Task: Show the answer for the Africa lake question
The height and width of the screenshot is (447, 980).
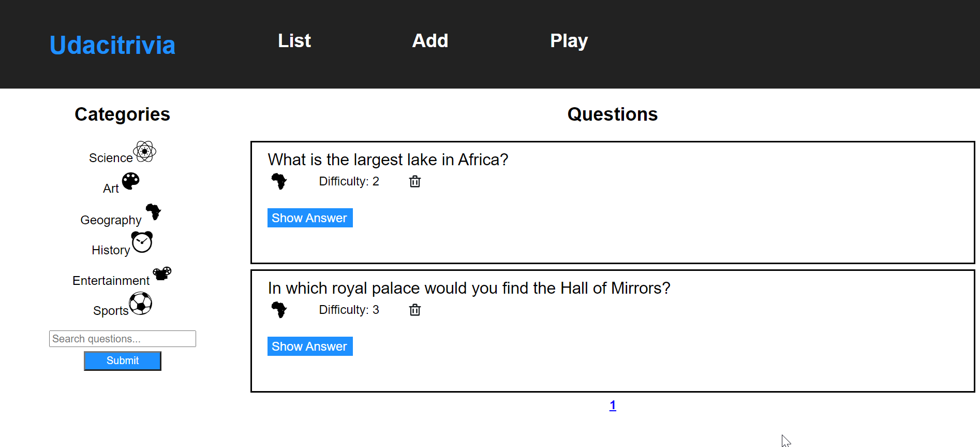Action: coord(310,218)
